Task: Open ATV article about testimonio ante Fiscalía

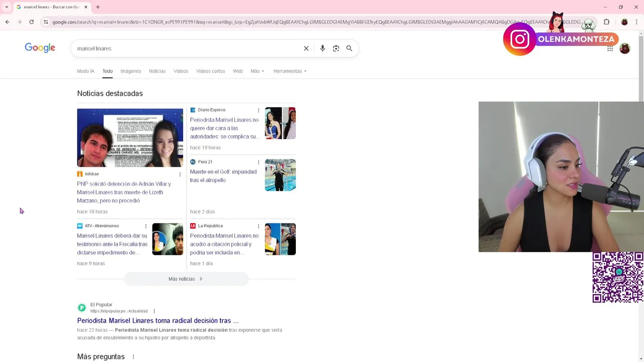Action: [112, 244]
